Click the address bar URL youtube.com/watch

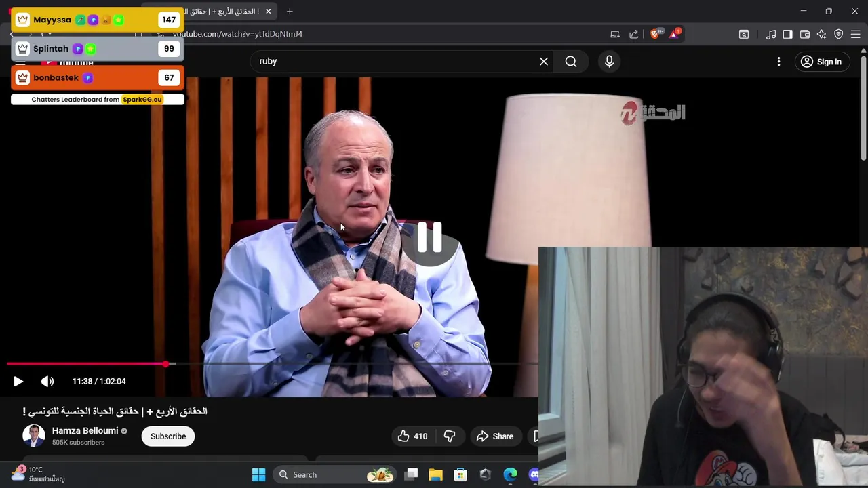click(x=237, y=34)
